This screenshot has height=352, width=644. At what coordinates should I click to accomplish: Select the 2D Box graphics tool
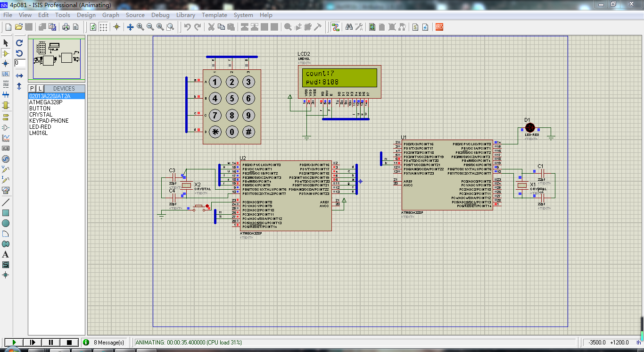click(x=6, y=213)
